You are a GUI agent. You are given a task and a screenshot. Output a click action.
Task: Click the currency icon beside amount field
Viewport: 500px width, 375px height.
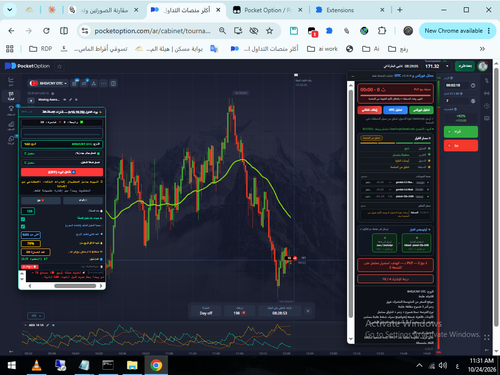pyautogui.click(x=473, y=101)
